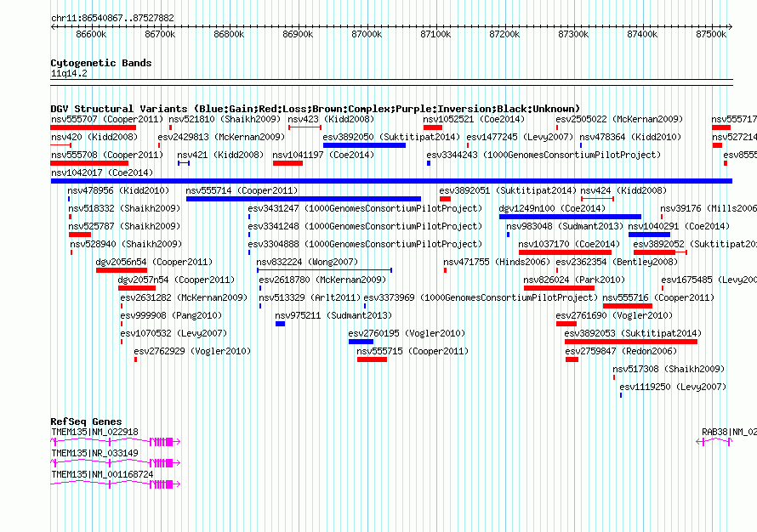Open gene transcript TMEM135|NM_001168724
This screenshot has width=757, height=532.
pos(102,474)
